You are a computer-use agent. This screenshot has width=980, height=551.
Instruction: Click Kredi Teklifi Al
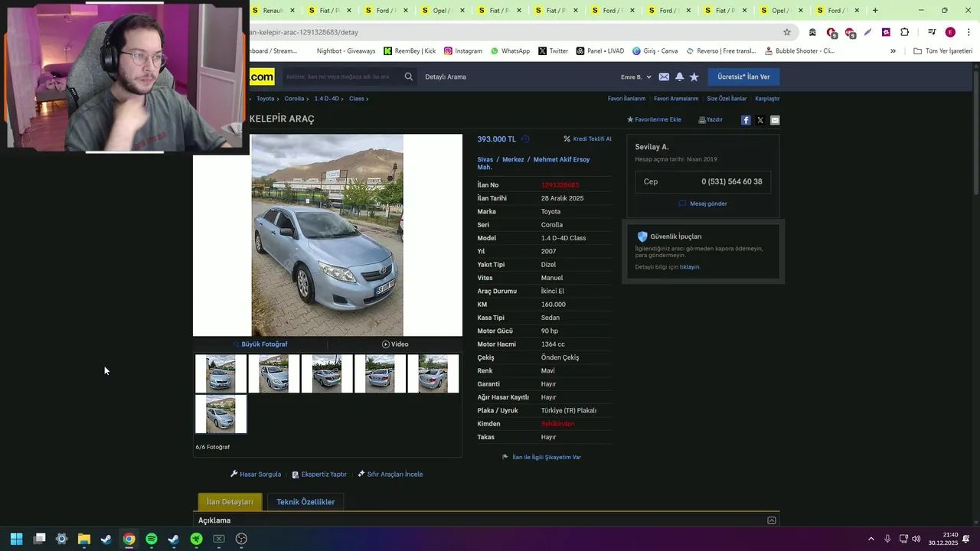coord(587,139)
